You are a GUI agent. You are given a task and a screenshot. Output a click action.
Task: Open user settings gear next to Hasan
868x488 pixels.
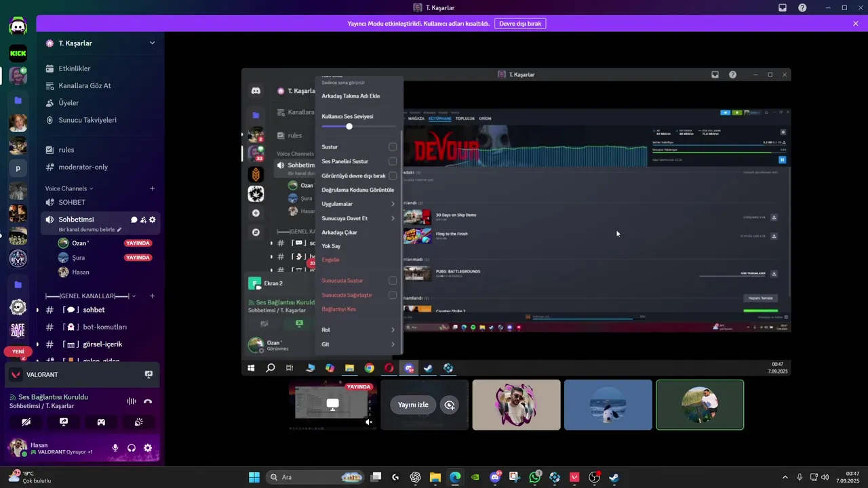(148, 448)
